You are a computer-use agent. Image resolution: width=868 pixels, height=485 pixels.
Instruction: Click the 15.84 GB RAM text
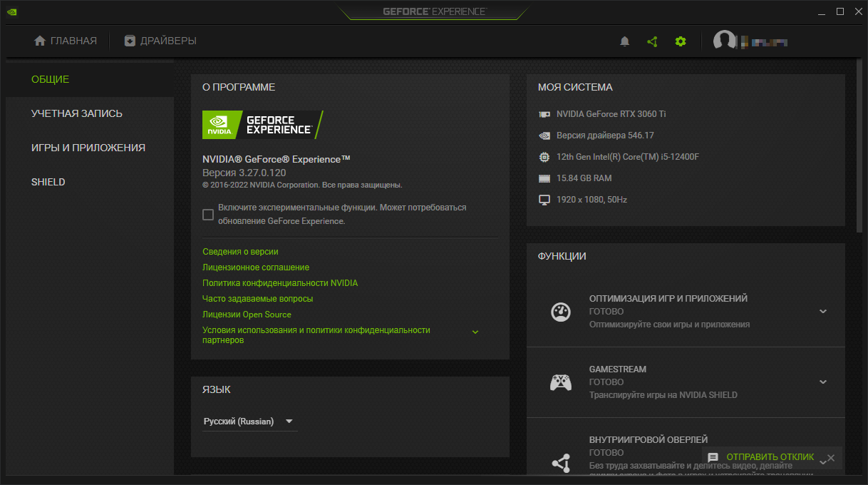tap(584, 178)
